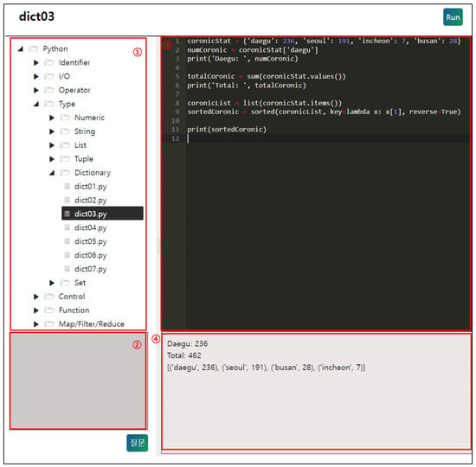
Task: Select the String folder label
Action: pyautogui.click(x=85, y=131)
